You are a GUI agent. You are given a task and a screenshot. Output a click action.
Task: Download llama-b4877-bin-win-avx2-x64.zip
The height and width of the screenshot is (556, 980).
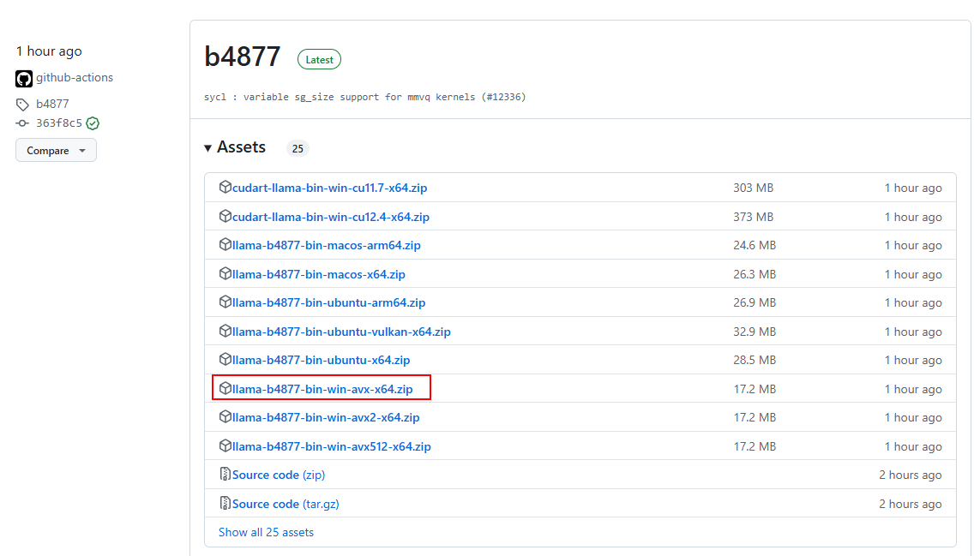pos(326,418)
